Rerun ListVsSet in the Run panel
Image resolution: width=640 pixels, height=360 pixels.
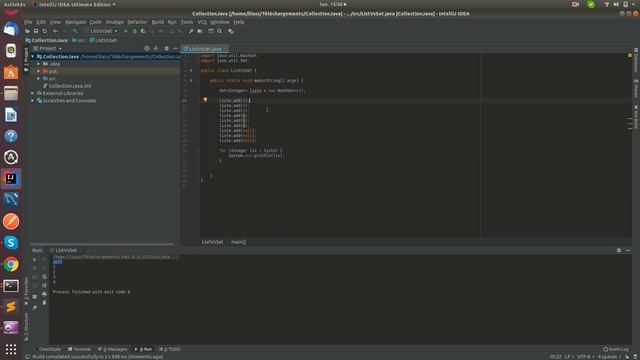(x=35, y=260)
